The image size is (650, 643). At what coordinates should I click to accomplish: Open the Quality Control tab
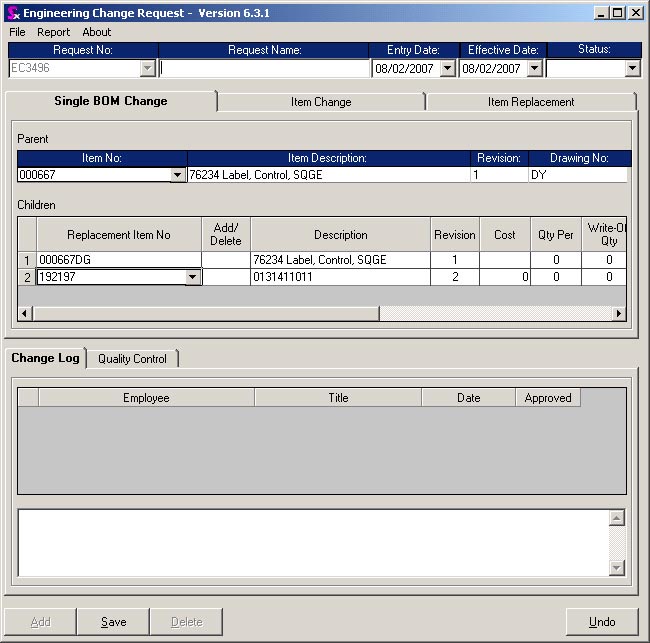coord(132,359)
